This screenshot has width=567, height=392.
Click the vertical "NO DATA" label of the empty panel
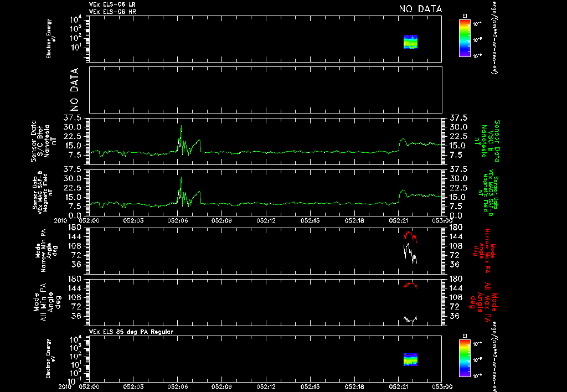pyautogui.click(x=74, y=89)
